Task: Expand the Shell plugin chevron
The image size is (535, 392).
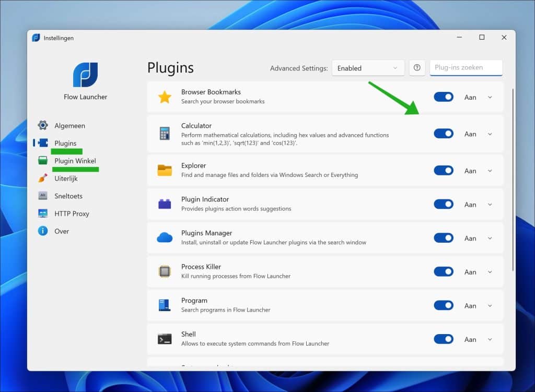Action: [490, 339]
